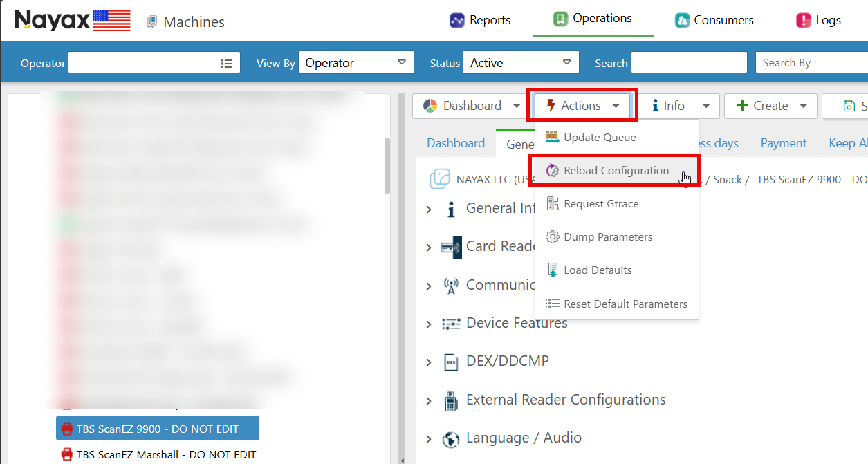This screenshot has width=868, height=464.
Task: Expand the General Information section chevron
Action: 429,209
